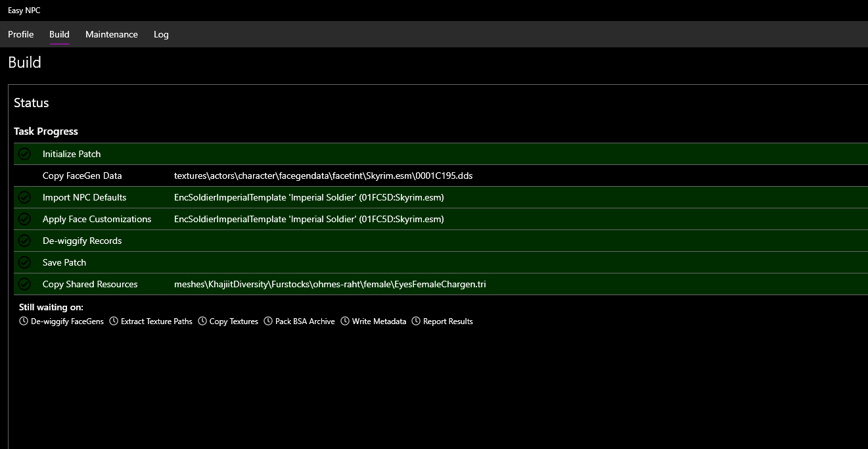Image resolution: width=868 pixels, height=449 pixels.
Task: Click the clock icon beside Extract Texture Paths
Action: pyautogui.click(x=114, y=321)
